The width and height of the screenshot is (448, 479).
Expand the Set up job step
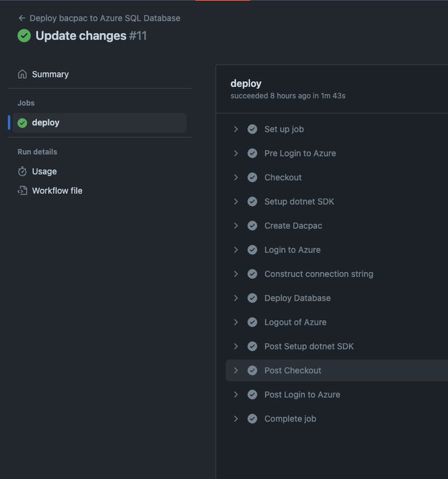coord(236,129)
